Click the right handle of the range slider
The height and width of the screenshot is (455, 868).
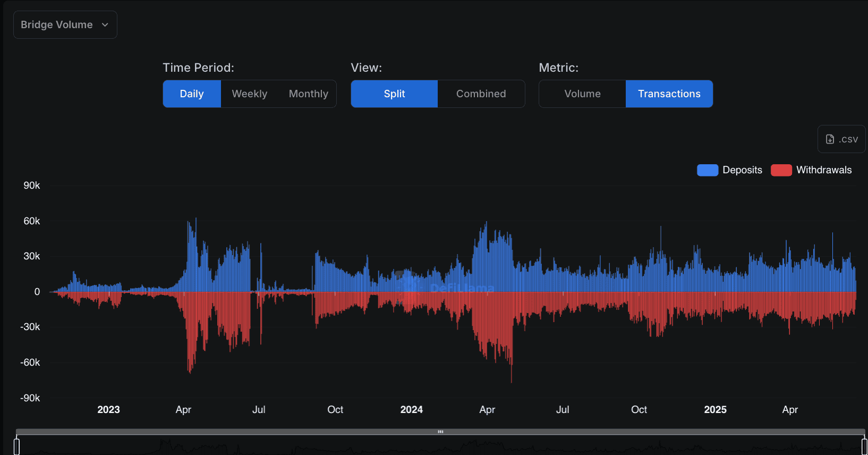point(864,445)
